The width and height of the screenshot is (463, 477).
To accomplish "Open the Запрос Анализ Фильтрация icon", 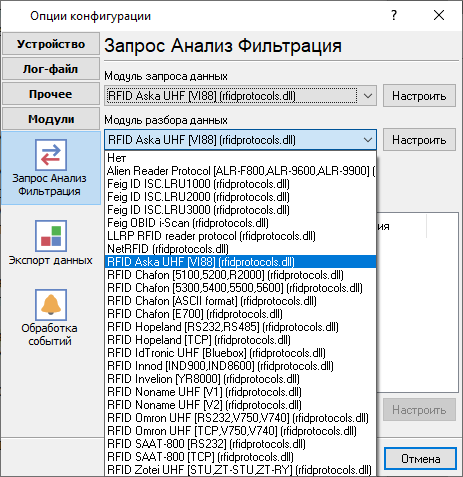I will click(x=51, y=155).
